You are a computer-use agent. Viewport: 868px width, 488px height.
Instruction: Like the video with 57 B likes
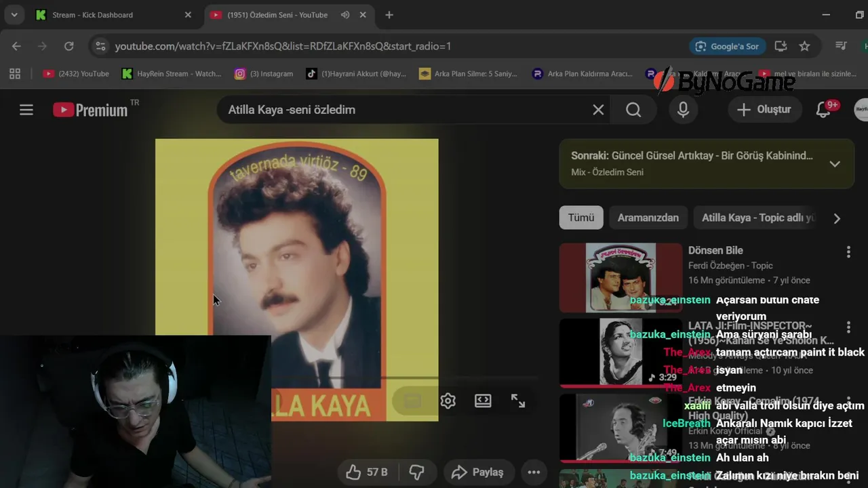click(x=368, y=472)
